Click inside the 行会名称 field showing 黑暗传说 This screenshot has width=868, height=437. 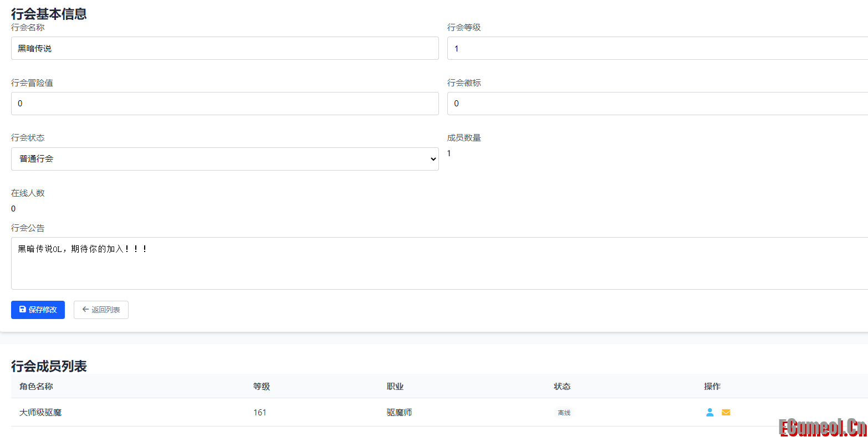[224, 48]
